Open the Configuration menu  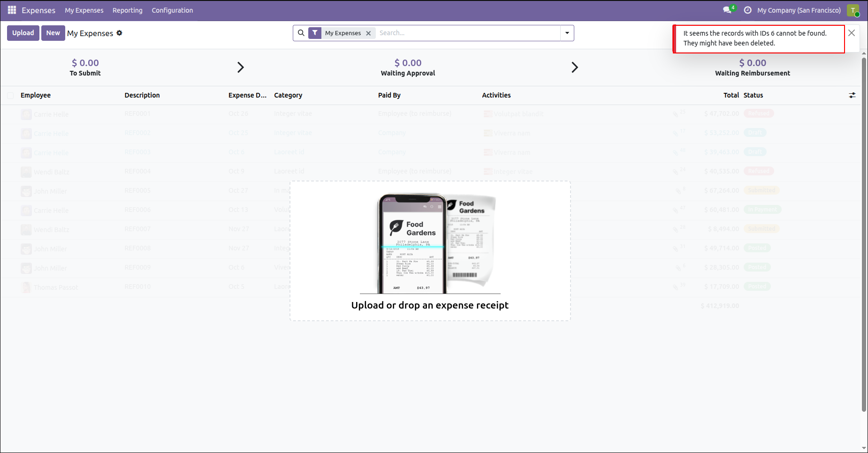coord(172,10)
